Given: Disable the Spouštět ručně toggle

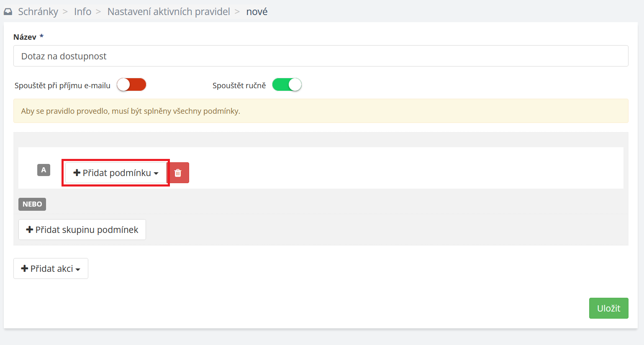Looking at the screenshot, I should 287,85.
